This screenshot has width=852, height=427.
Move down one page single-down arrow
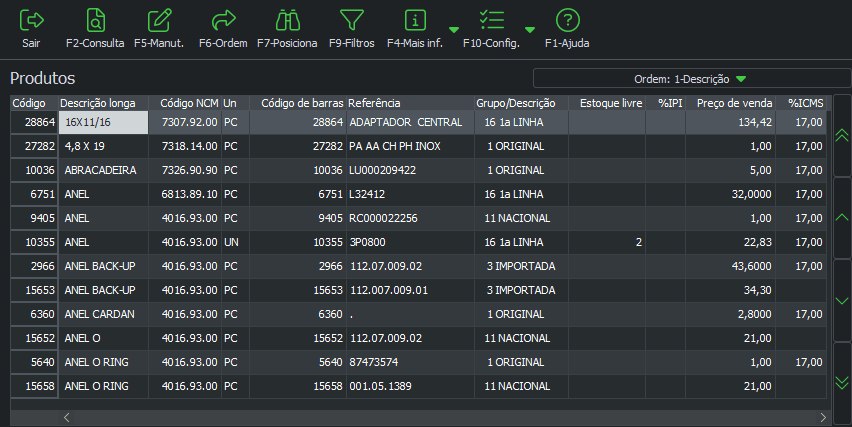point(842,300)
